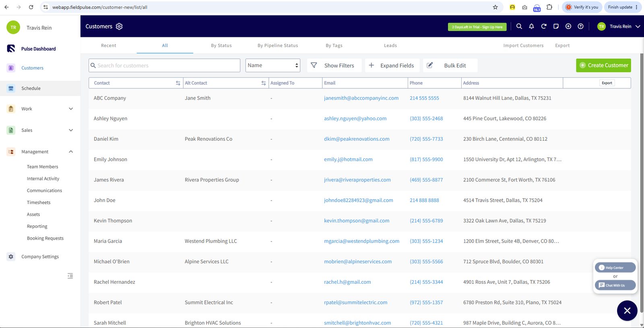
Task: Collapse the Management section chevron
Action: point(71,152)
